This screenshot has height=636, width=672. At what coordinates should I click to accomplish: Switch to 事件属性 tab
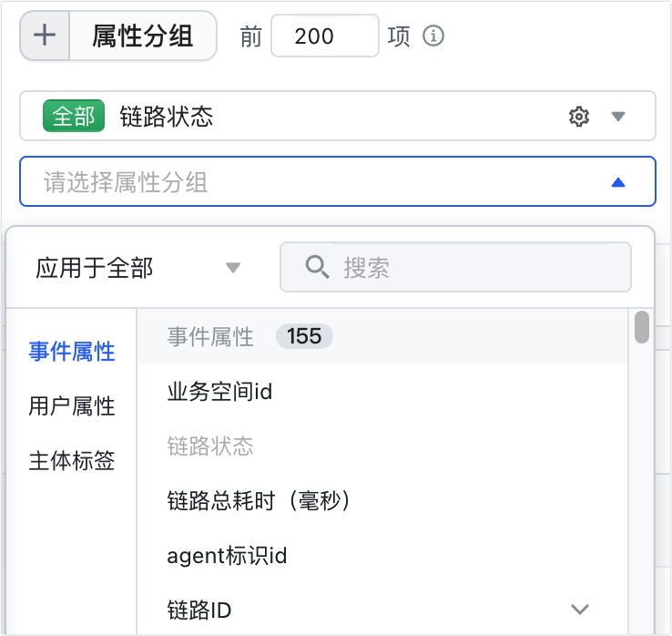72,352
